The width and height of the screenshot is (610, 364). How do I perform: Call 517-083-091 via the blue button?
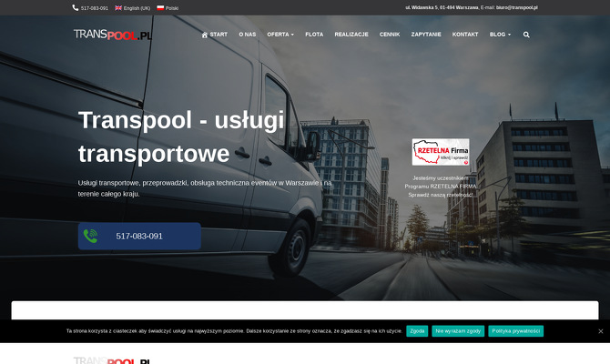pyautogui.click(x=139, y=236)
